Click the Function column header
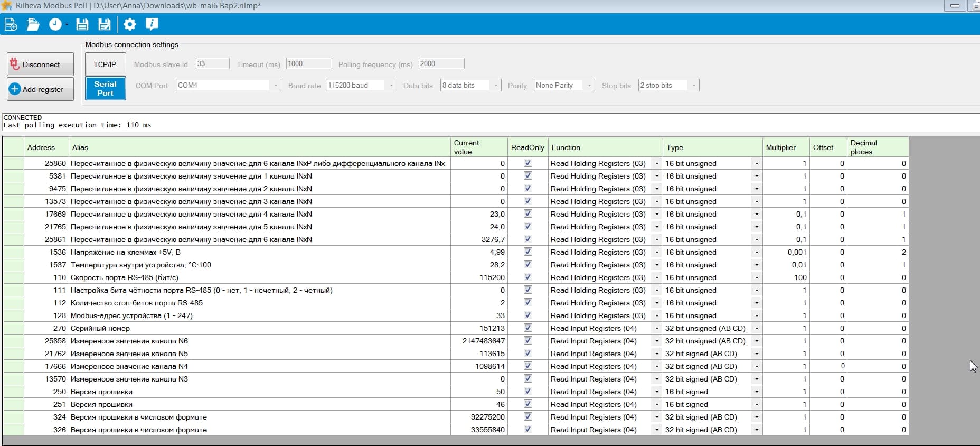The height and width of the screenshot is (446, 980). 606,147
